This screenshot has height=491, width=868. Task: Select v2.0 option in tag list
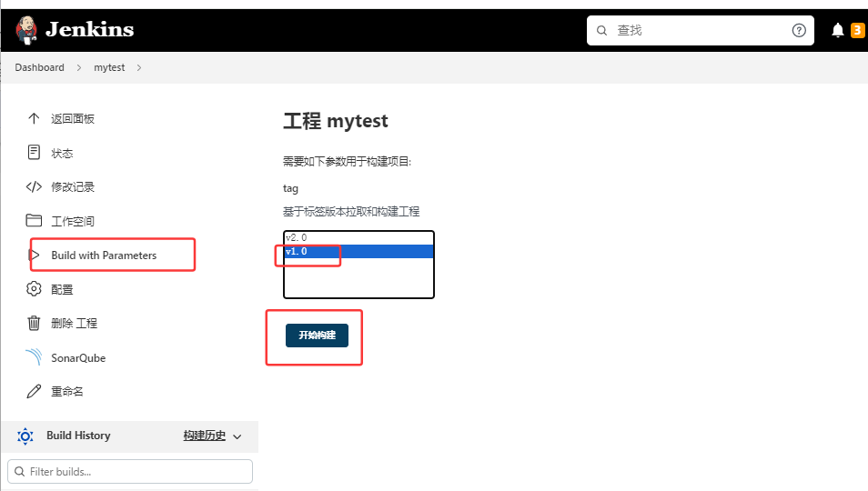(x=358, y=237)
